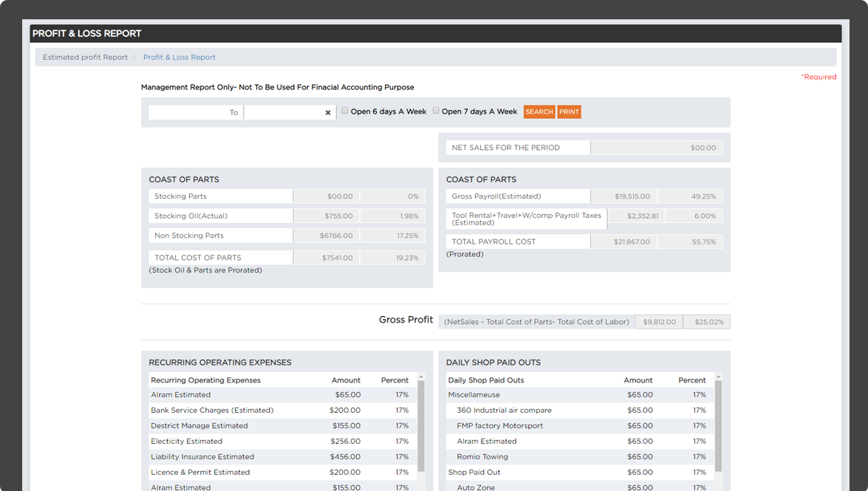The height and width of the screenshot is (491, 868).
Task: Select the Miscellameuse group row
Action: (474, 395)
